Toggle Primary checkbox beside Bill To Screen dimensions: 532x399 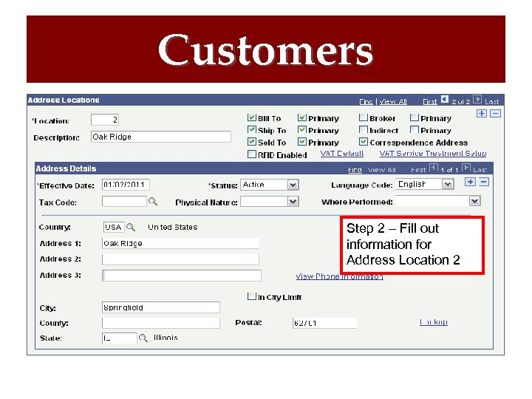pyautogui.click(x=302, y=117)
